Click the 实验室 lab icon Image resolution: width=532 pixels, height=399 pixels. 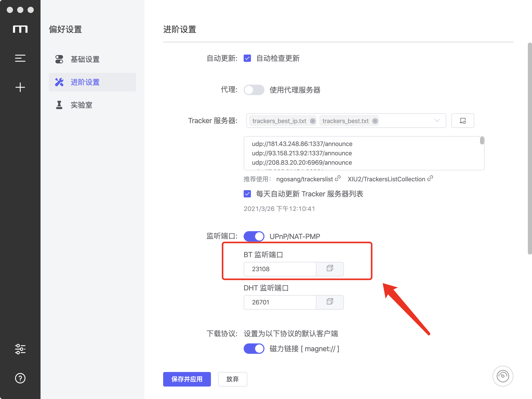coord(59,105)
